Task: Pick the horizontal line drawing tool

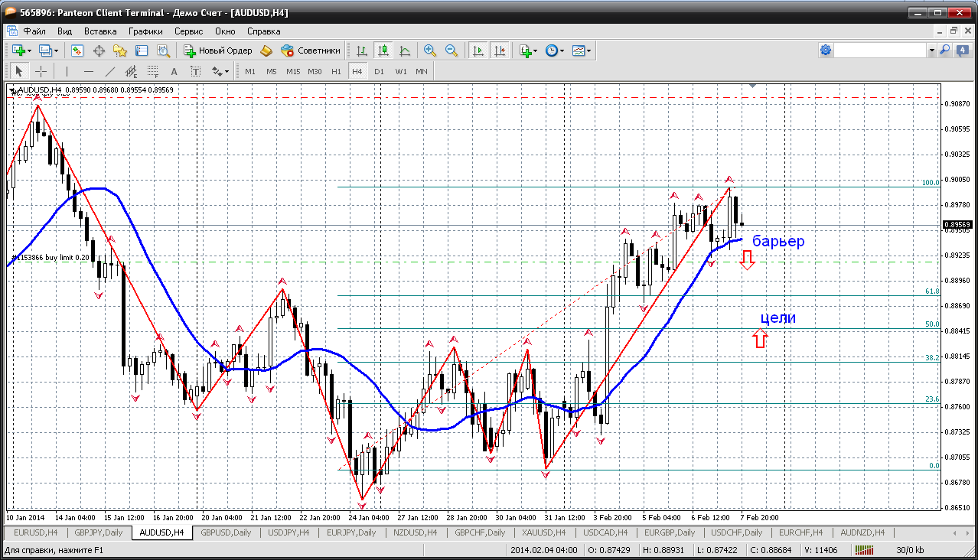Action: point(88,71)
